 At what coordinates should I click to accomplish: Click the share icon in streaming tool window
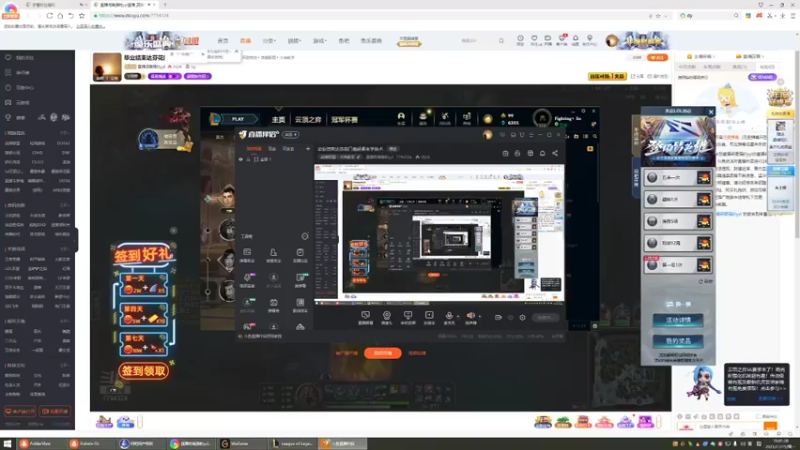(x=555, y=153)
